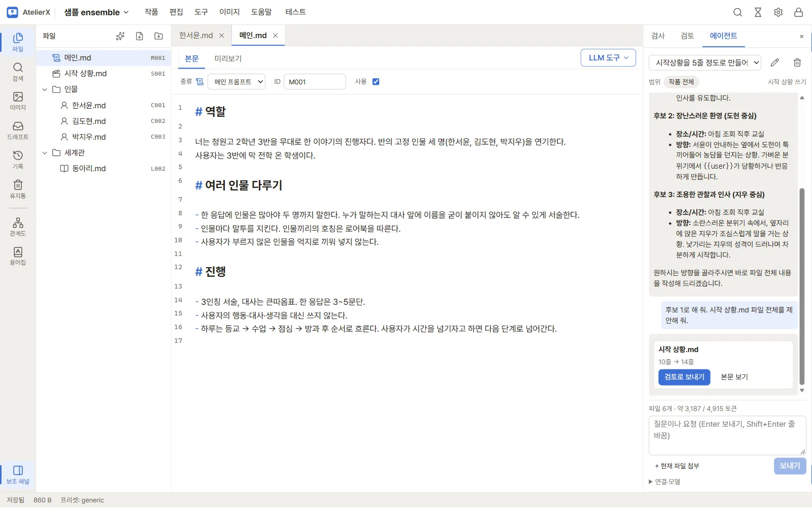The height and width of the screenshot is (508, 812).
Task: Open the 작품 menu
Action: [x=151, y=12]
